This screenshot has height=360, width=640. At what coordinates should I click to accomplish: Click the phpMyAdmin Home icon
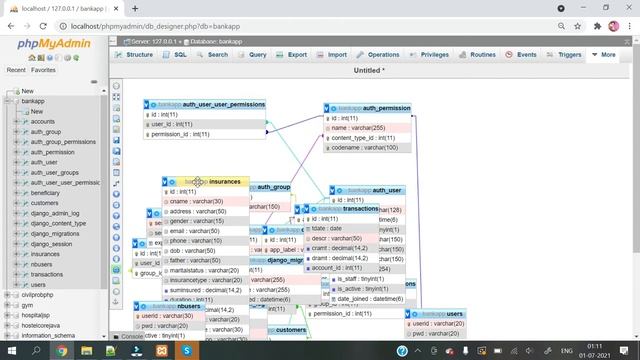32,58
